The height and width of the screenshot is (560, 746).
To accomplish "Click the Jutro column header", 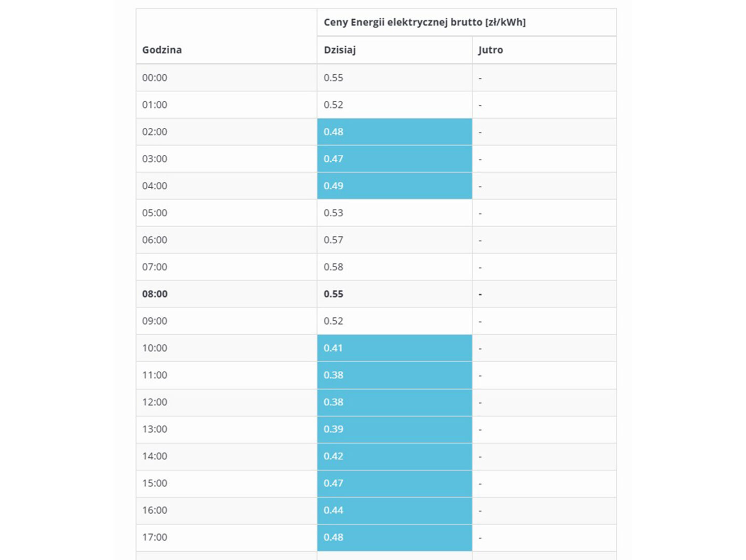I will click(x=491, y=50).
